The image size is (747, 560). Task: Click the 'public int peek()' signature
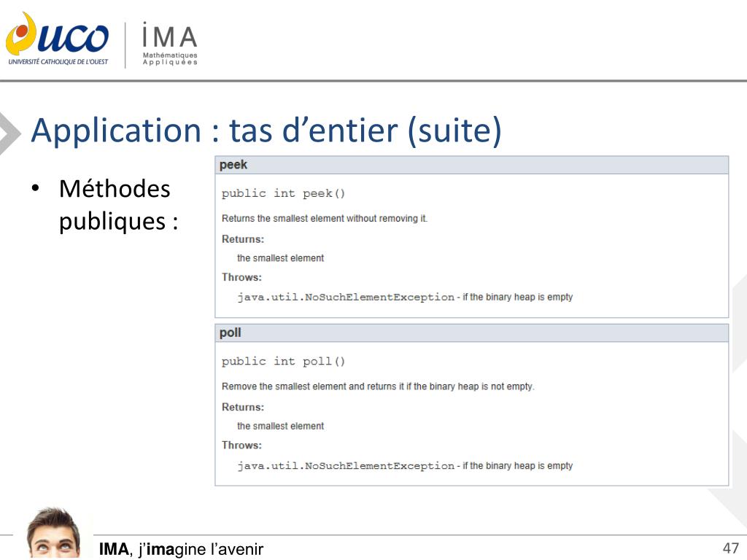tap(283, 193)
